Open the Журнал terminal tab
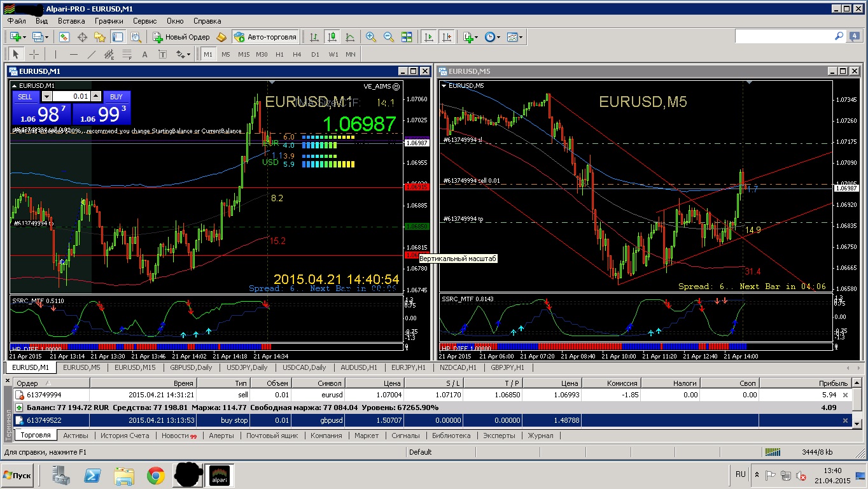The height and width of the screenshot is (489, 868). [540, 436]
